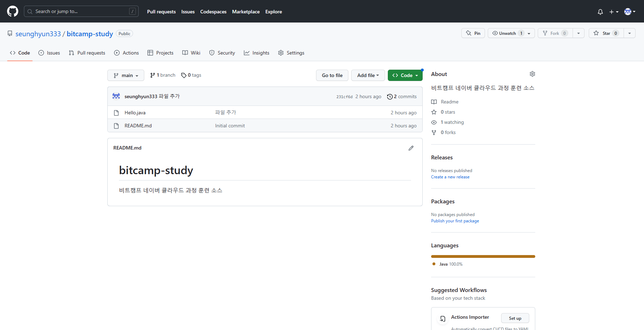Switch to the Wiki tab
Image resolution: width=644 pixels, height=330 pixels.
(x=191, y=53)
